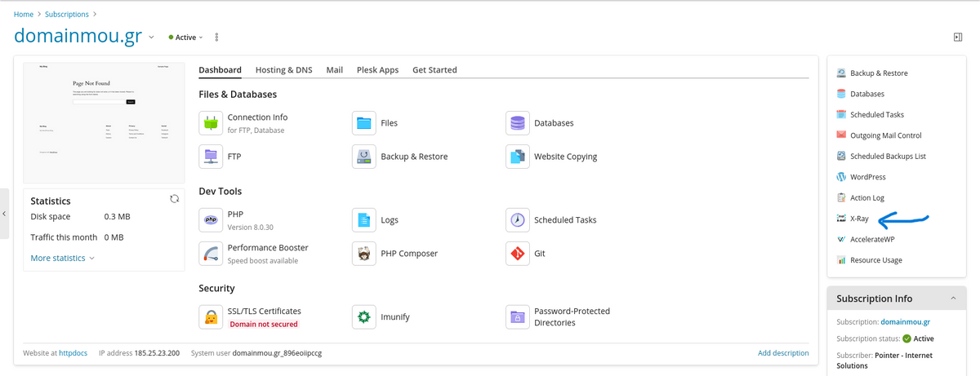Image resolution: width=980 pixels, height=376 pixels.
Task: Click the Scheduled Backups List sidebar icon
Action: pyautogui.click(x=841, y=157)
